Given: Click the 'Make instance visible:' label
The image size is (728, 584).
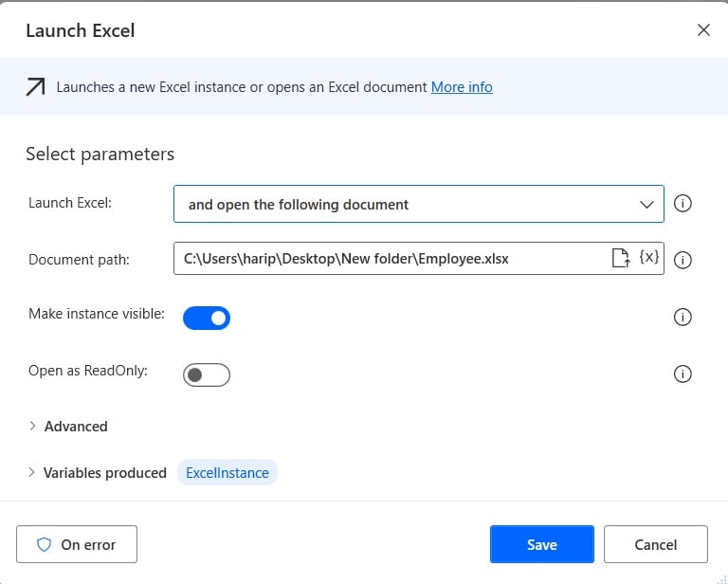Looking at the screenshot, I should tap(97, 314).
